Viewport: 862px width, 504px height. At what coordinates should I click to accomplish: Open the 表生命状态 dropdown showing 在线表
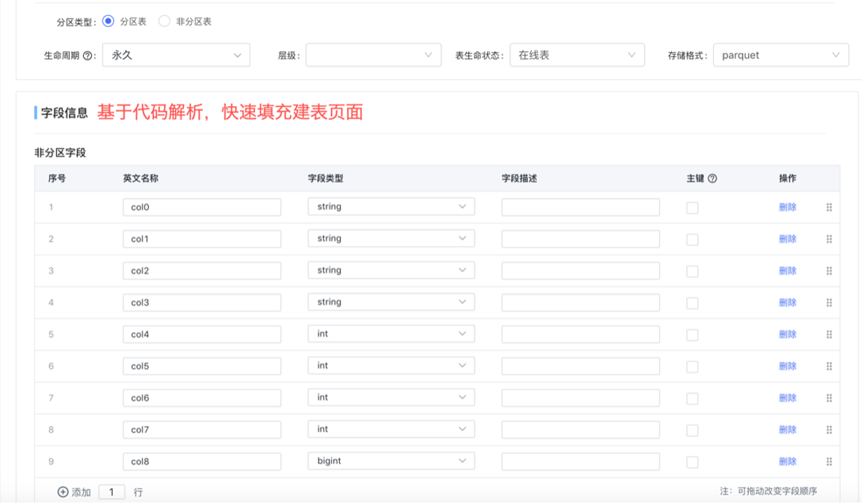pos(577,55)
